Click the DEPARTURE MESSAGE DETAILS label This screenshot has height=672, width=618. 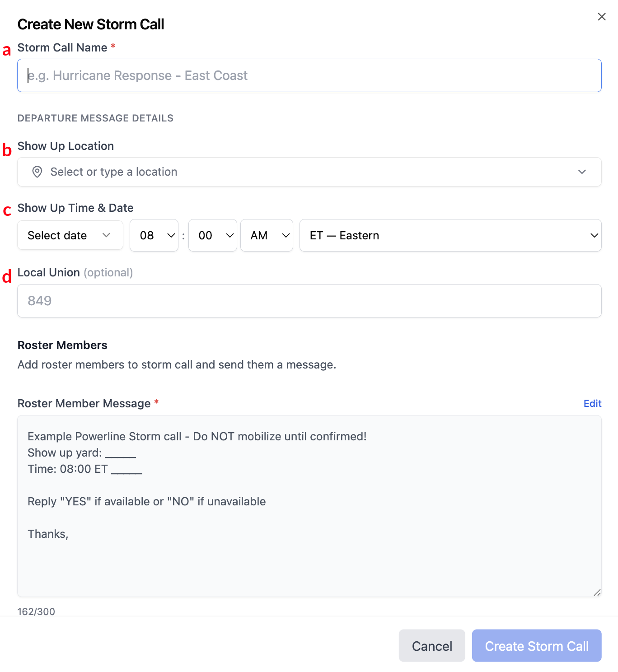tap(95, 118)
